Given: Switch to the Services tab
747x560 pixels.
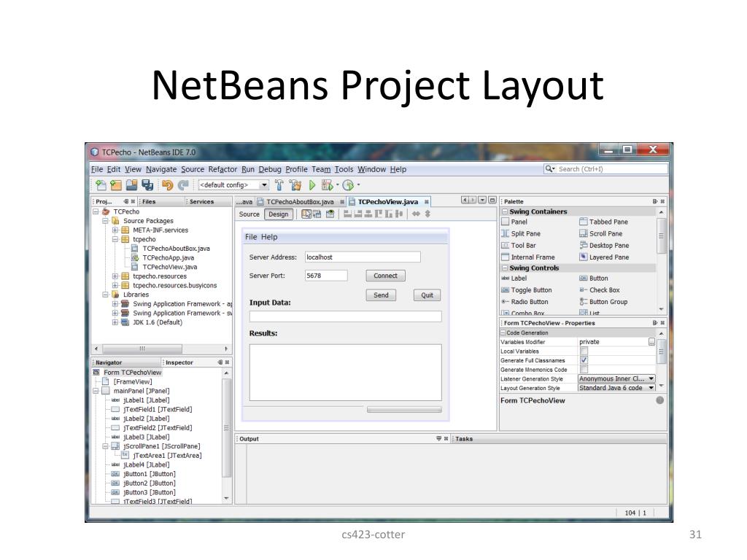Looking at the screenshot, I should [x=201, y=202].
